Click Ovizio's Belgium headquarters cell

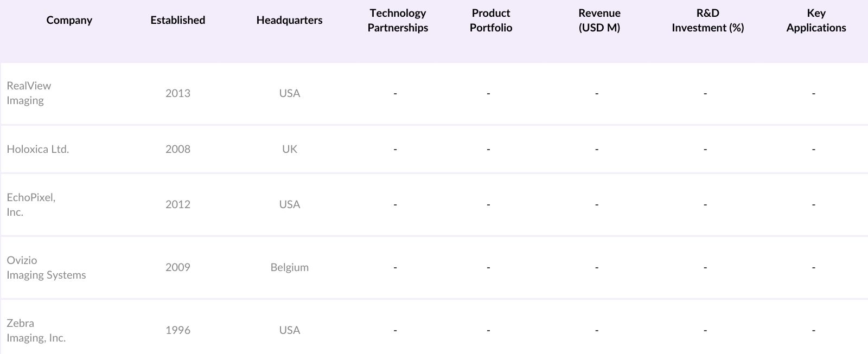[x=289, y=267]
